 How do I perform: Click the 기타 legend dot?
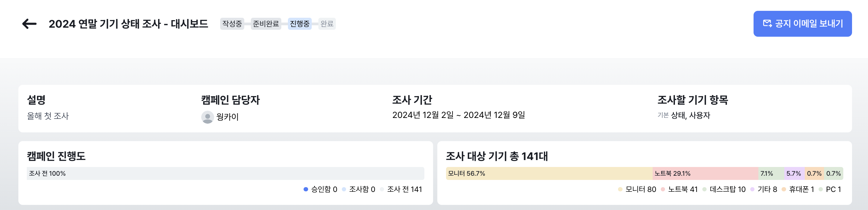[x=752, y=190]
